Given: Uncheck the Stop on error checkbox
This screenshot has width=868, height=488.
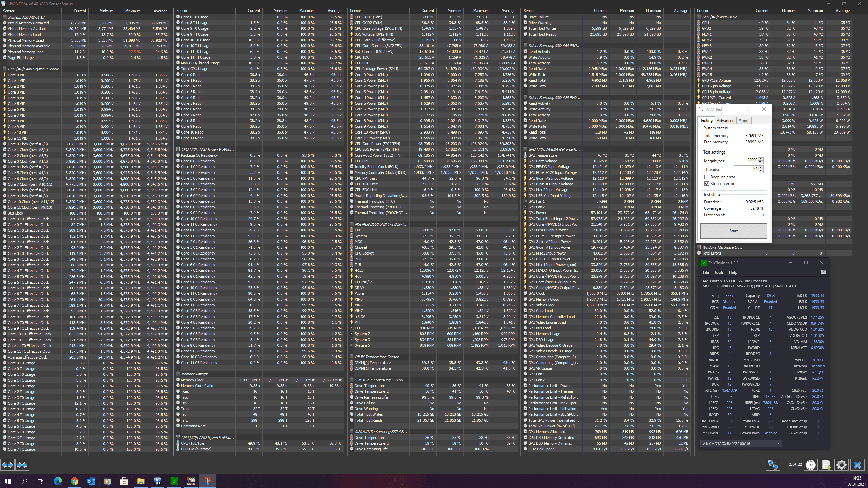Looking at the screenshot, I should point(707,184).
